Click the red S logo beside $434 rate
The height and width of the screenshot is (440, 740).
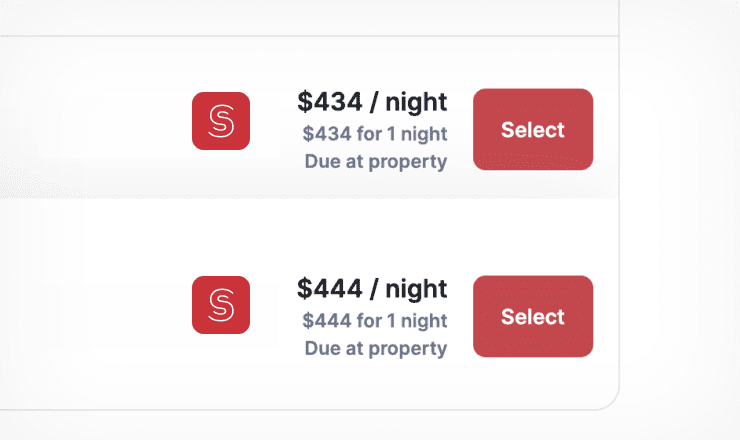tap(221, 121)
